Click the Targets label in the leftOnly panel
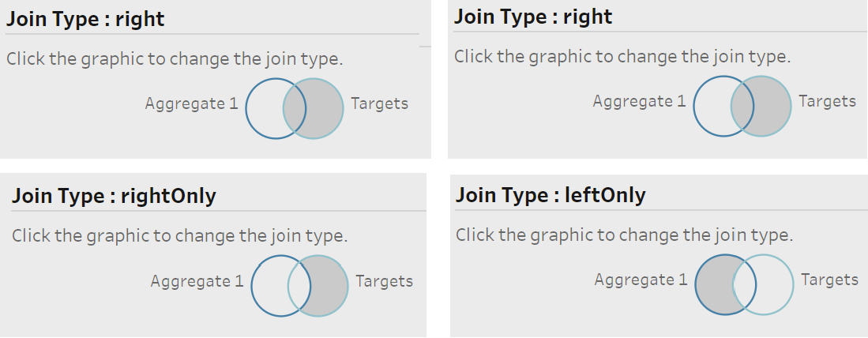This screenshot has width=868, height=338. point(830,280)
